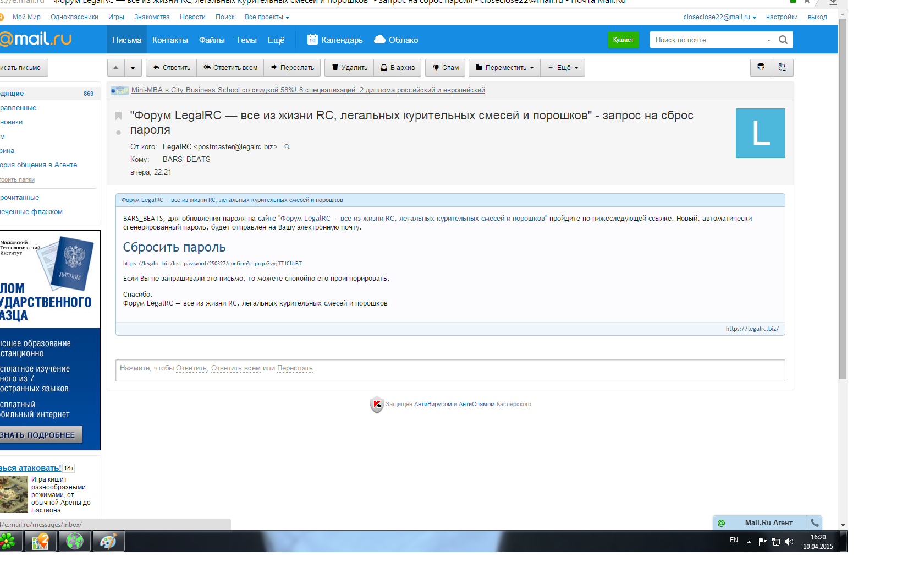
Task: Open the Ещё menu in header
Action: 276,40
